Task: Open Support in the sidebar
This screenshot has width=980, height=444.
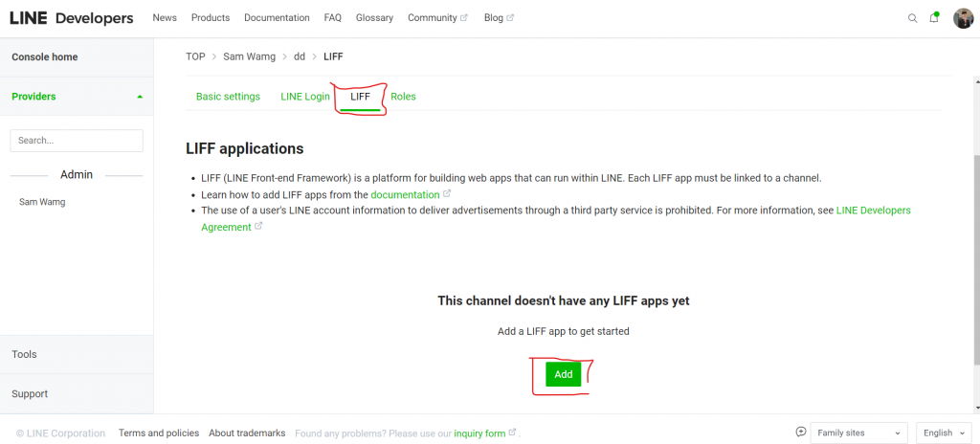Action: tap(77, 394)
